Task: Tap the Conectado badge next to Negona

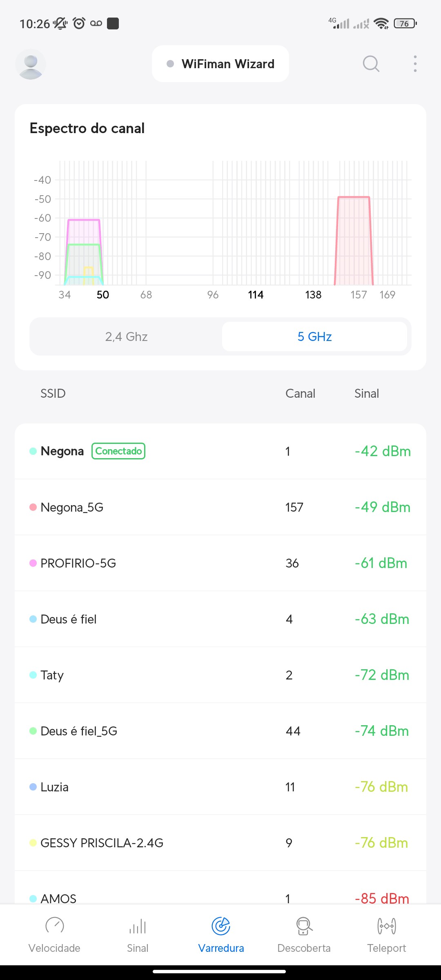Action: pos(118,451)
